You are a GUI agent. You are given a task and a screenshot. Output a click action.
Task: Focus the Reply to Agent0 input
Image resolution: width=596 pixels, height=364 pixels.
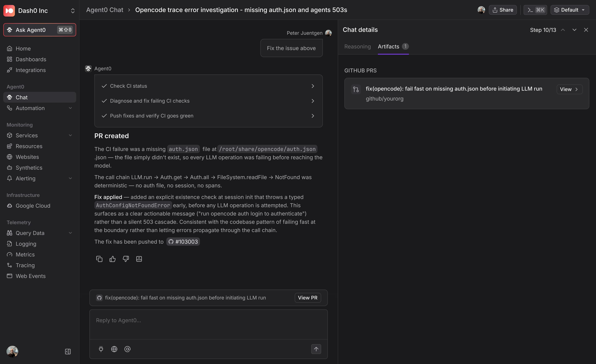(x=208, y=324)
